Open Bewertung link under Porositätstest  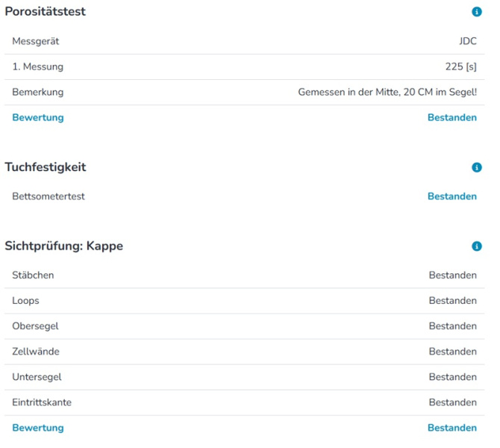click(x=38, y=117)
